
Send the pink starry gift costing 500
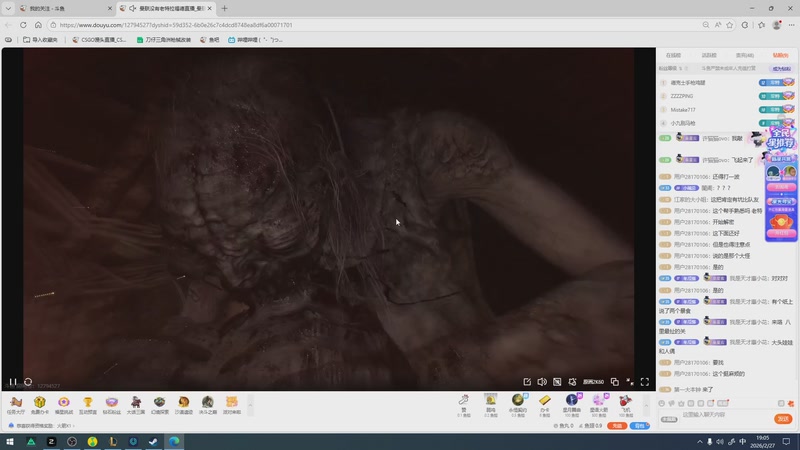pos(599,406)
